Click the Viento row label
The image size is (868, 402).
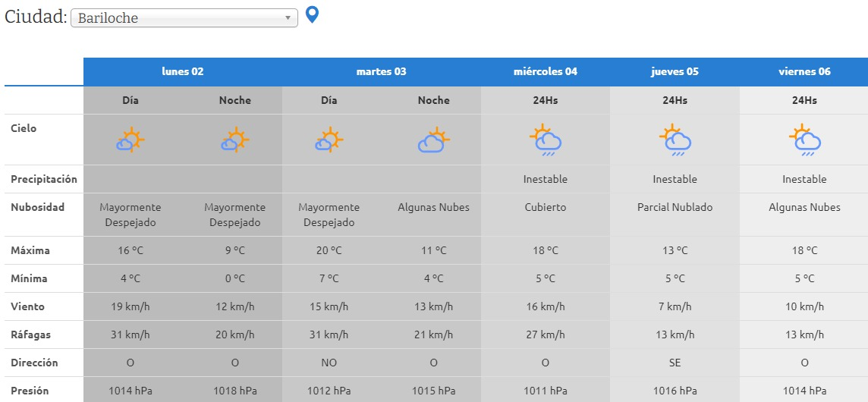27,306
